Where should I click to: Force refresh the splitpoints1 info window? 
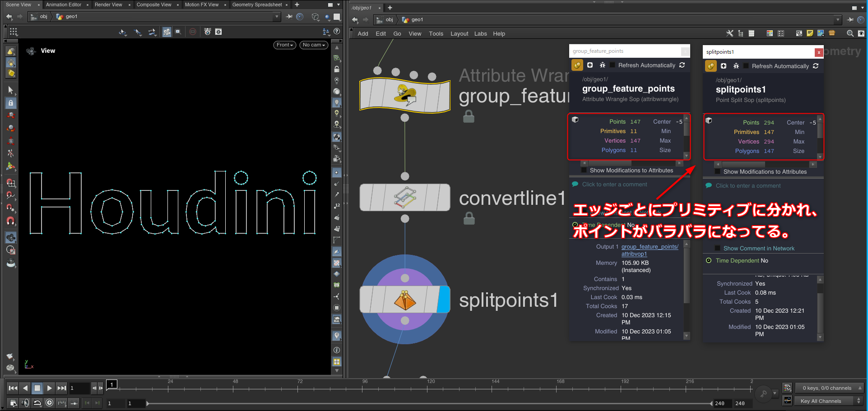816,66
